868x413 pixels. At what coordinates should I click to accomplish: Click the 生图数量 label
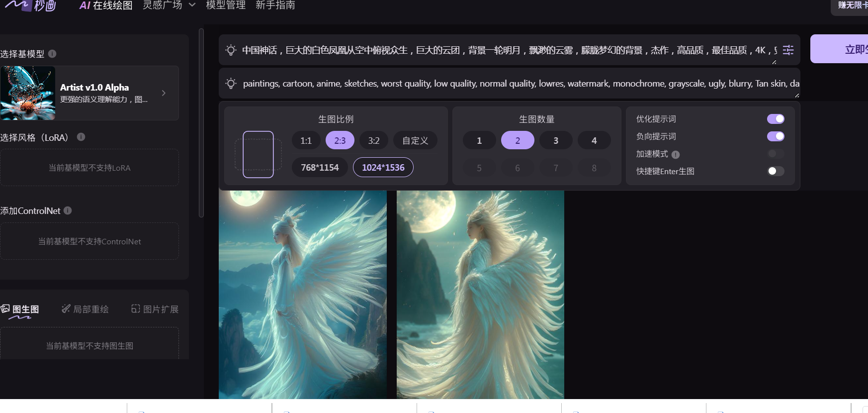tap(537, 119)
